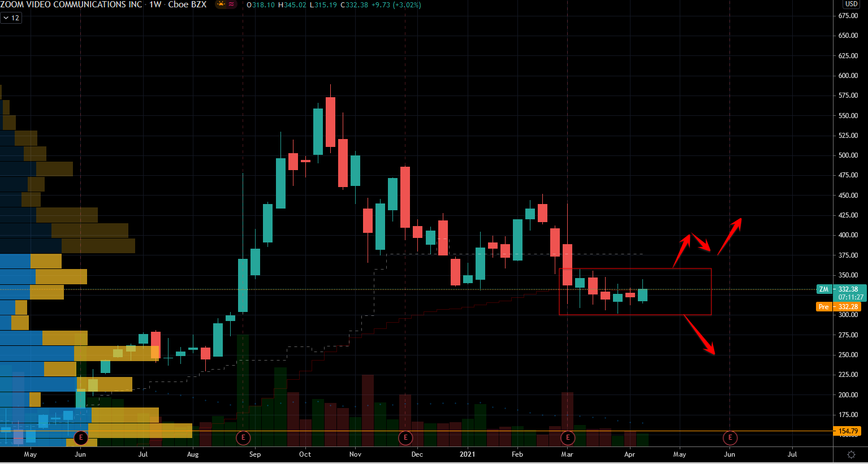This screenshot has height=464, width=868.
Task: Click the orange 154.79 price tag
Action: (x=848, y=431)
